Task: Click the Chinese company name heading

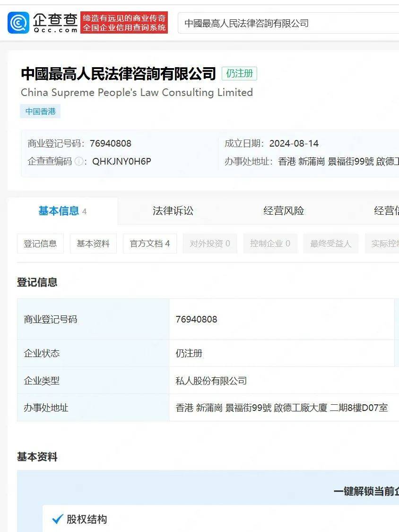Action: tap(118, 74)
